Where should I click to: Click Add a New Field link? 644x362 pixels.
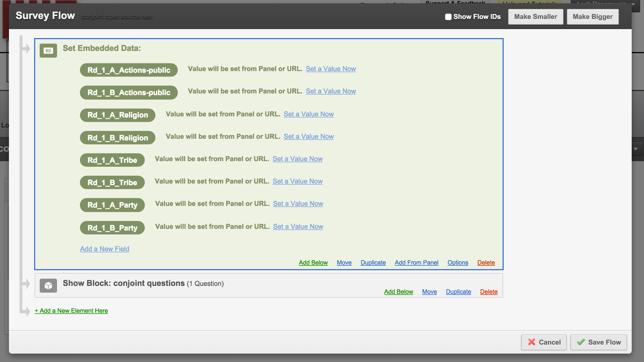105,249
